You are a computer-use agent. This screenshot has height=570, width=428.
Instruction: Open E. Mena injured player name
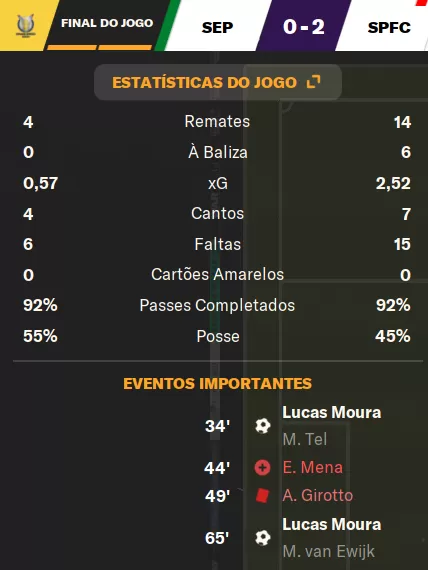click(313, 467)
